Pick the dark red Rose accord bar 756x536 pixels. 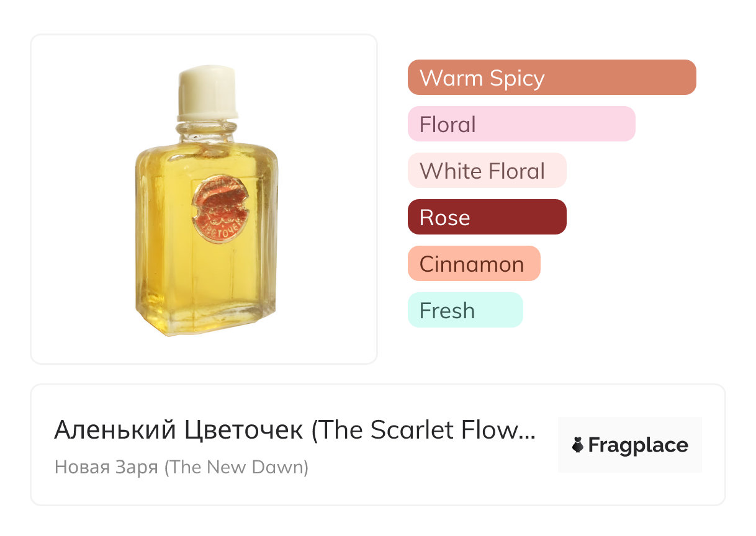(x=487, y=217)
